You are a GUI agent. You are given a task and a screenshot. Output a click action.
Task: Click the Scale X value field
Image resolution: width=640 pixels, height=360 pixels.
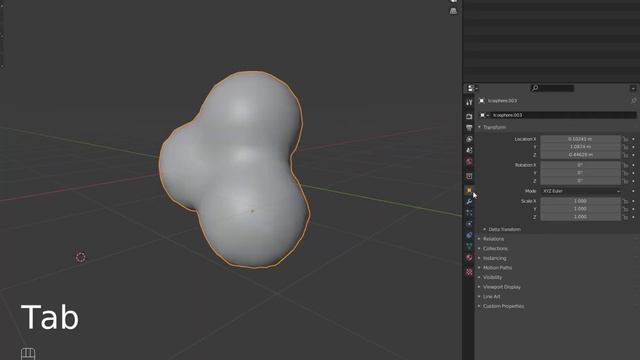click(580, 201)
